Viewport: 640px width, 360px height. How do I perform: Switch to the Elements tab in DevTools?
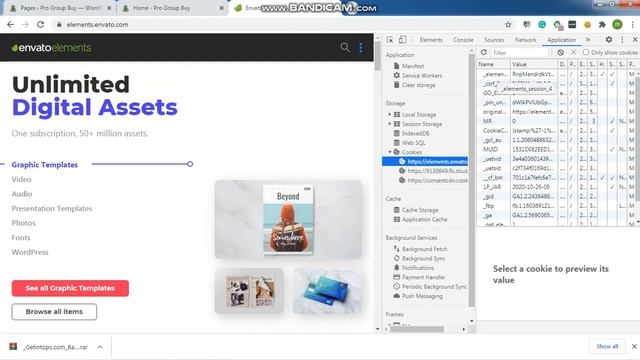(431, 40)
